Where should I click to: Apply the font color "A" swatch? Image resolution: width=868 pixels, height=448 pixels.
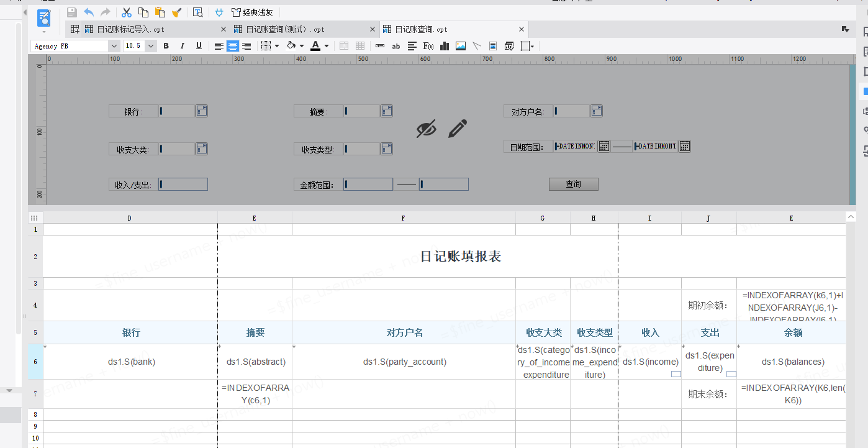click(x=315, y=46)
